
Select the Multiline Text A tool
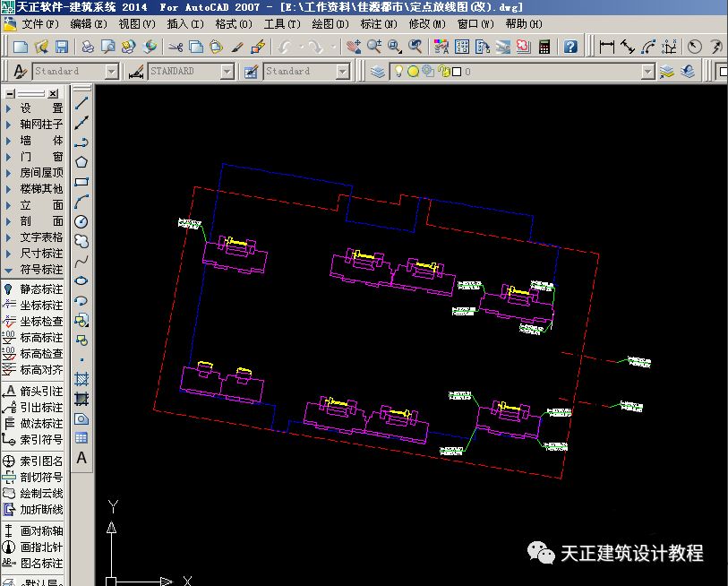(81, 458)
